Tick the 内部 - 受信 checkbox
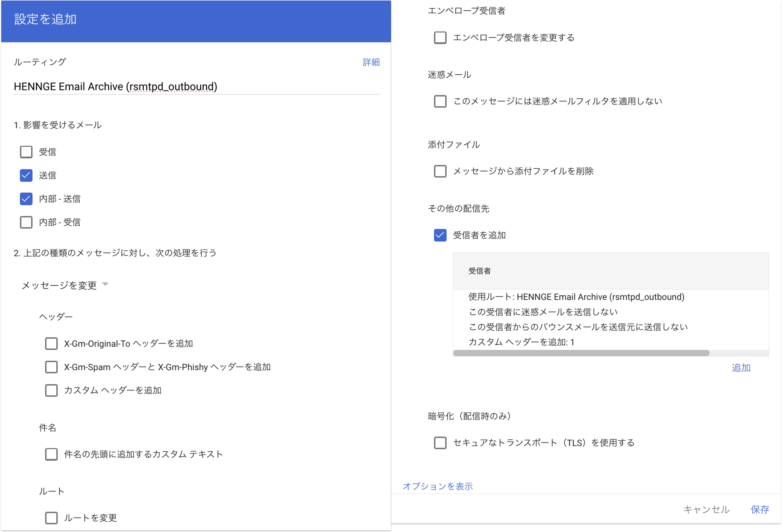The height and width of the screenshot is (532, 782). point(26,222)
